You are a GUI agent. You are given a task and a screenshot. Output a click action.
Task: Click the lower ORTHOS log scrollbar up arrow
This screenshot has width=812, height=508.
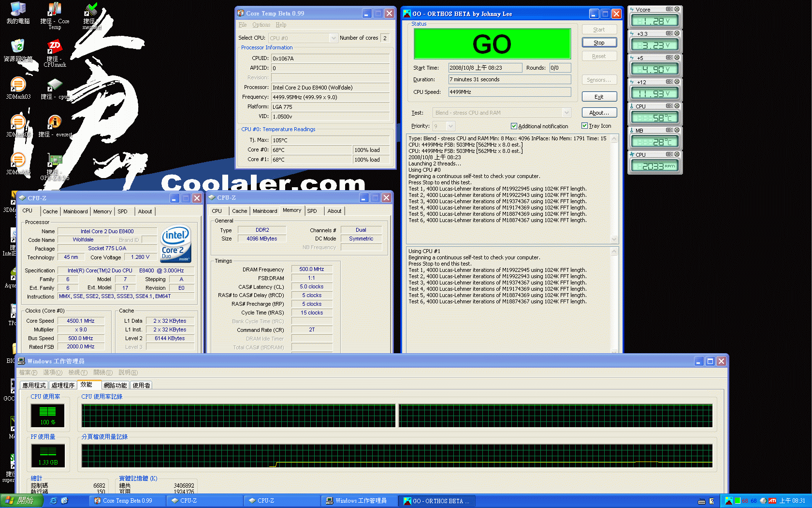pos(614,252)
